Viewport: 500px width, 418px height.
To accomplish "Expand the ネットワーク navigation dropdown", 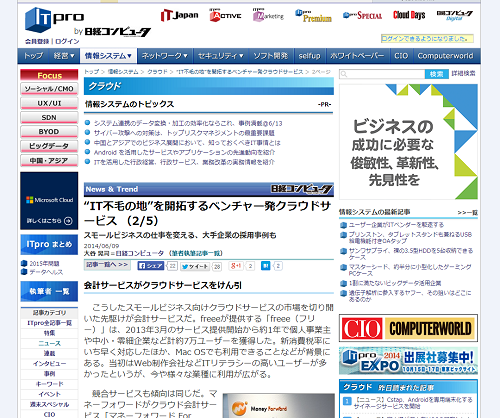I will click(x=165, y=56).
